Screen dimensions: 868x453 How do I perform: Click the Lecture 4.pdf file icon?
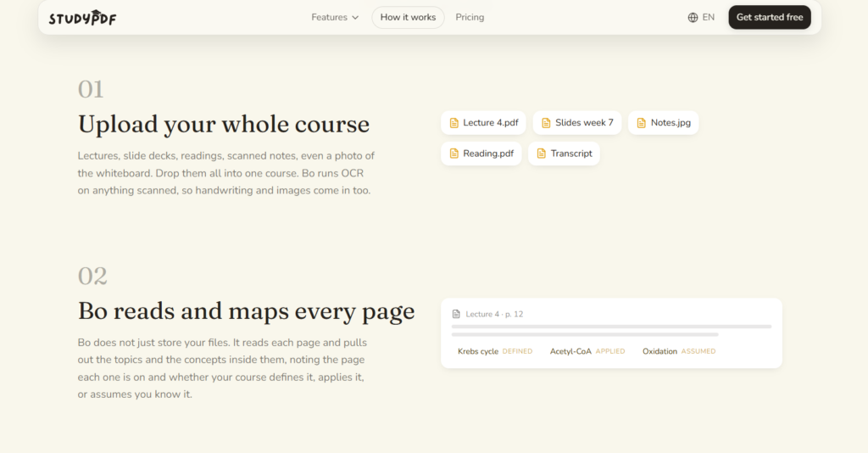click(x=454, y=123)
